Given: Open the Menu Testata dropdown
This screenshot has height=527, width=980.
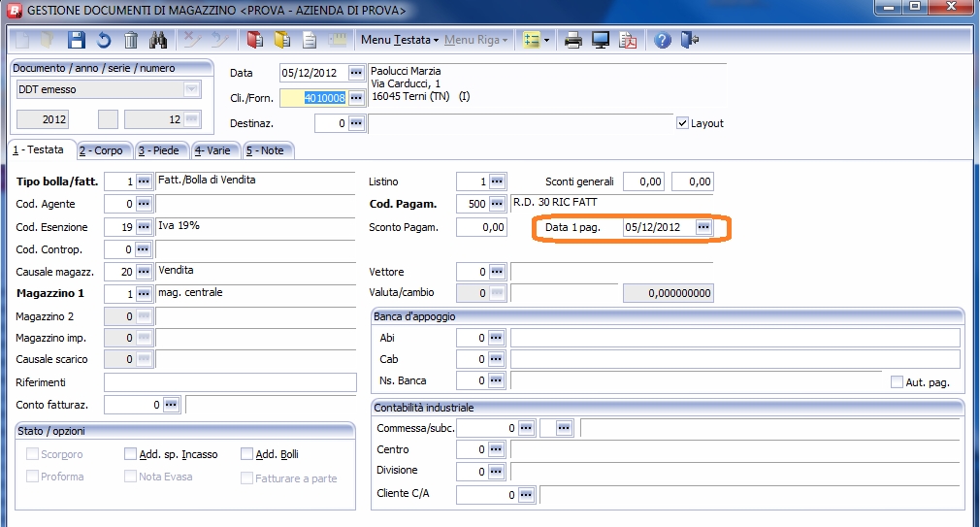Looking at the screenshot, I should 399,40.
